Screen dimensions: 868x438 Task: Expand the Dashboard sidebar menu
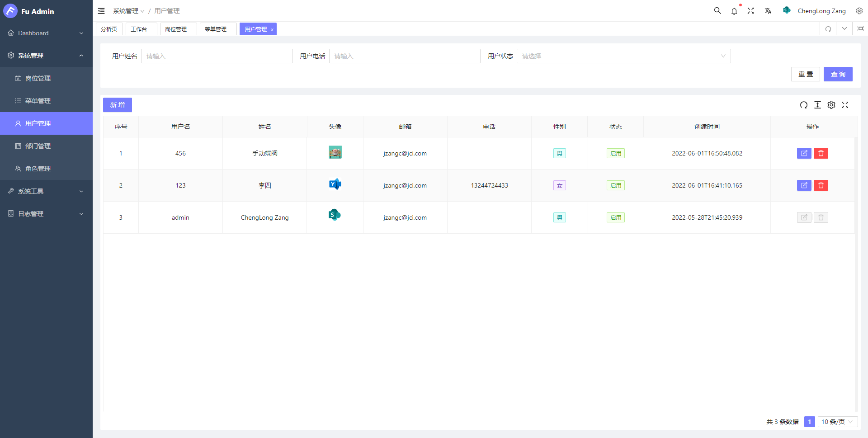[46, 33]
